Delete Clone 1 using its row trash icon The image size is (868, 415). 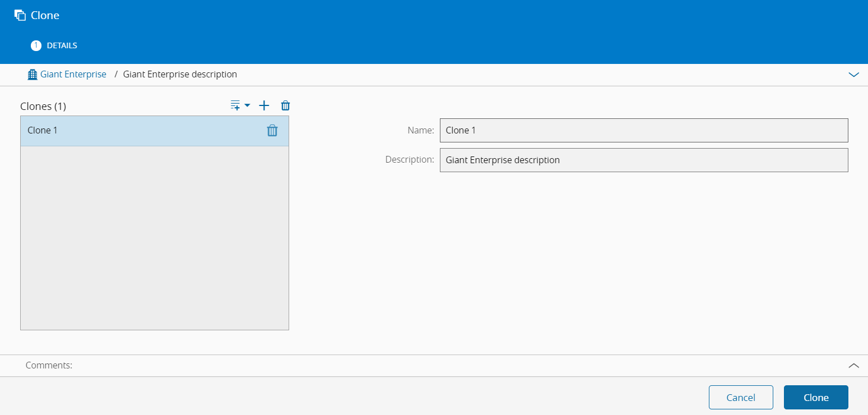pos(272,131)
